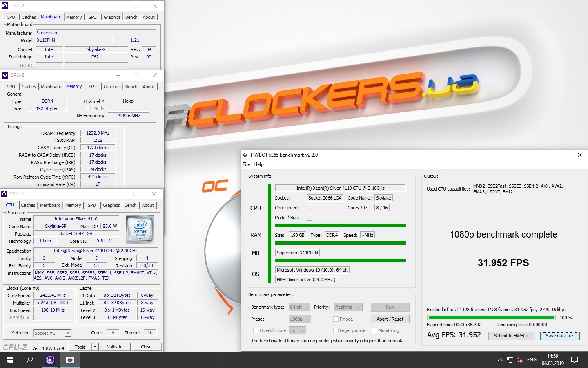
Task: Open taskbar search magnifier
Action: [x=29, y=360]
